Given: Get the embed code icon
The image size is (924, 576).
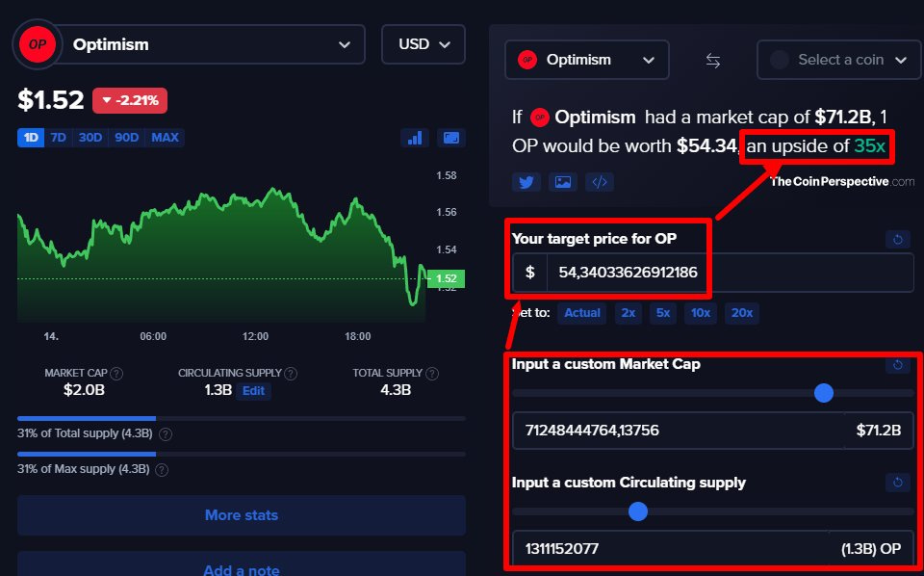Looking at the screenshot, I should click(x=600, y=182).
